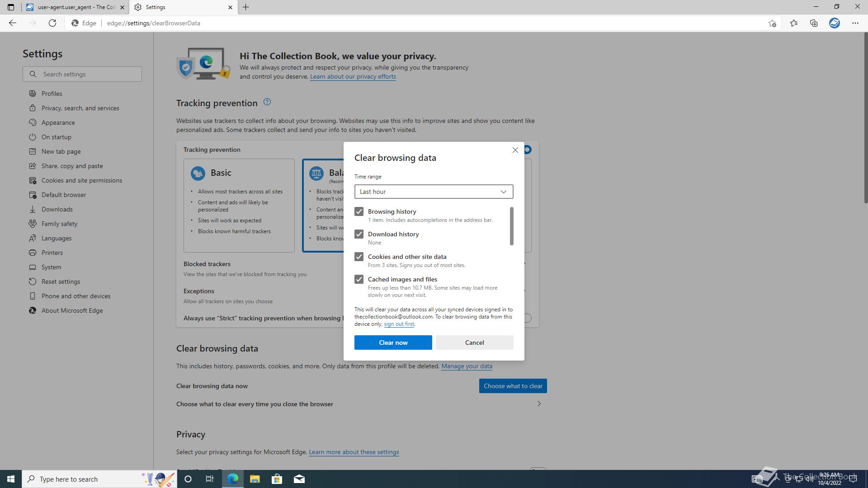The image size is (868, 488).
Task: Select Cookies and site permissions in sidebar
Action: click(81, 180)
